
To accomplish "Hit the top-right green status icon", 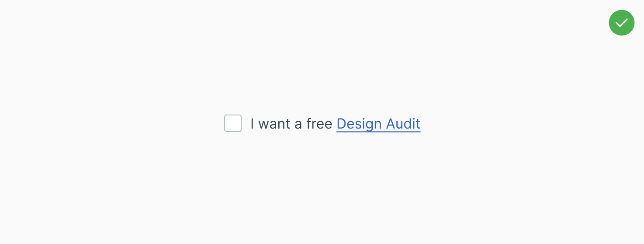I will pos(621,23).
